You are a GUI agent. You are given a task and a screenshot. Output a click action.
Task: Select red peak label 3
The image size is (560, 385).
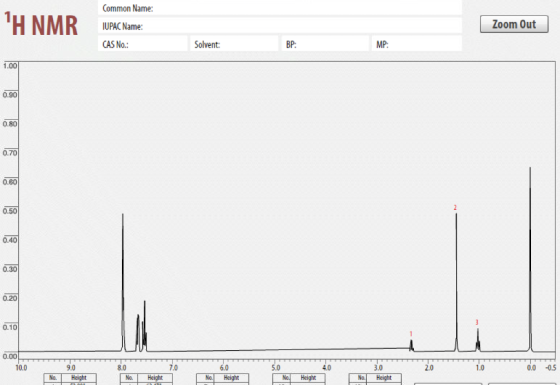[x=477, y=322]
